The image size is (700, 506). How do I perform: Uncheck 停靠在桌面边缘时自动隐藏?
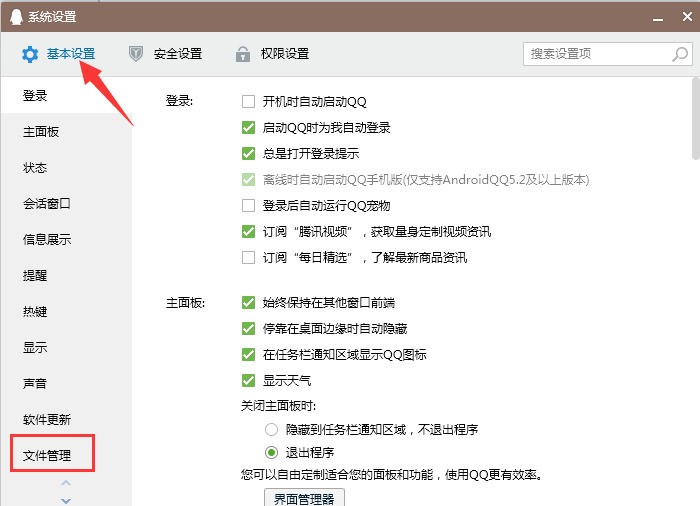click(248, 328)
